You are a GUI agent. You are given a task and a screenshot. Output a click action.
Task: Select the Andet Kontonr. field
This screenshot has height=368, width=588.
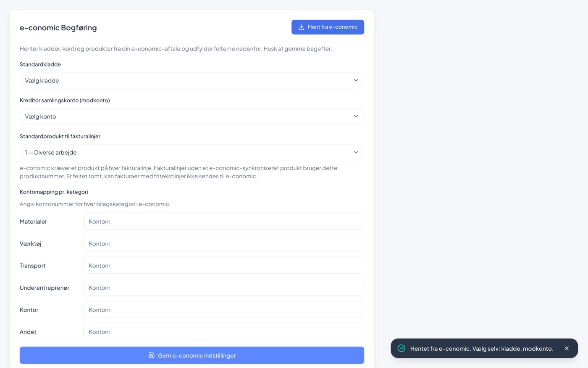[223, 332]
